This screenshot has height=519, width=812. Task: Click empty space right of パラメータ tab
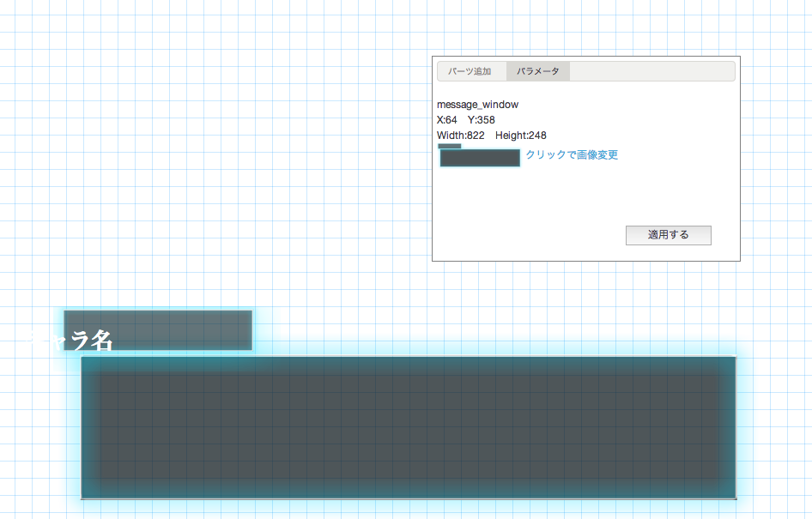651,71
